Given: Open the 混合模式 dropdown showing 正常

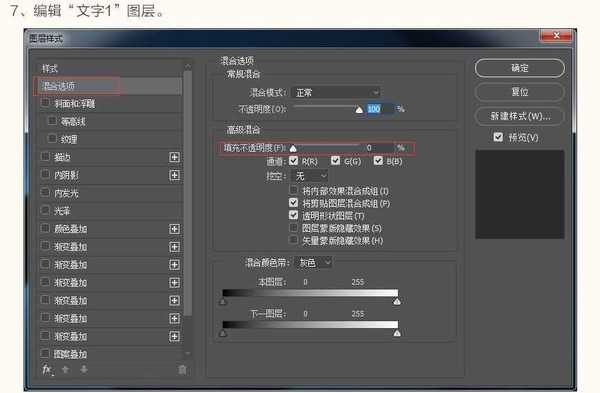Looking at the screenshot, I should [x=336, y=92].
